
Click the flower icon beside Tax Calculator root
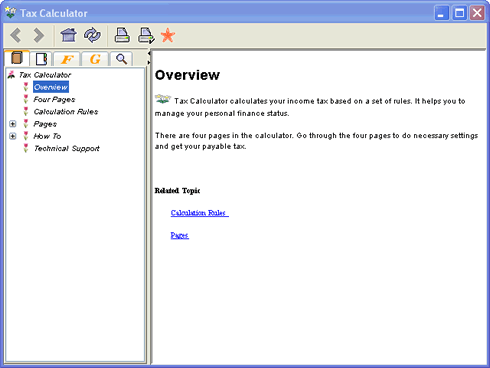(x=11, y=75)
